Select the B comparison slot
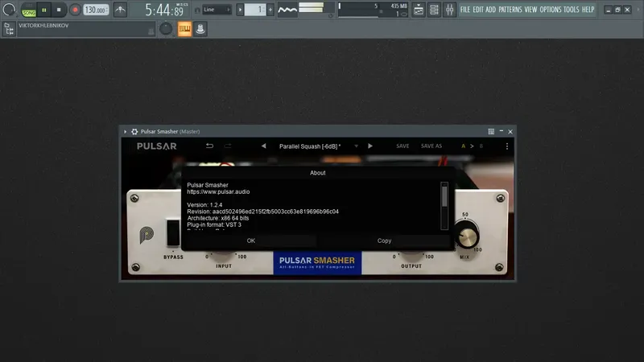 point(481,146)
